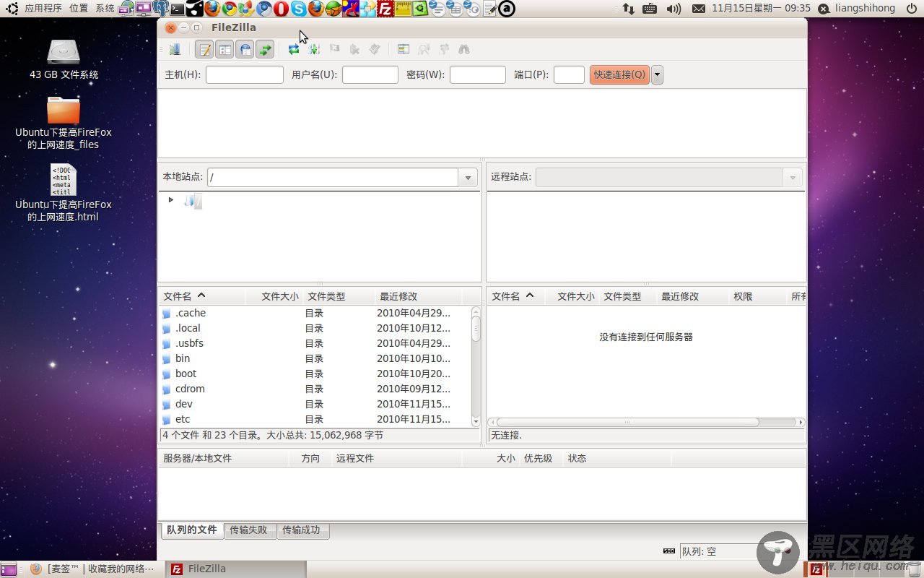Launch Opera from the top panel

281,9
